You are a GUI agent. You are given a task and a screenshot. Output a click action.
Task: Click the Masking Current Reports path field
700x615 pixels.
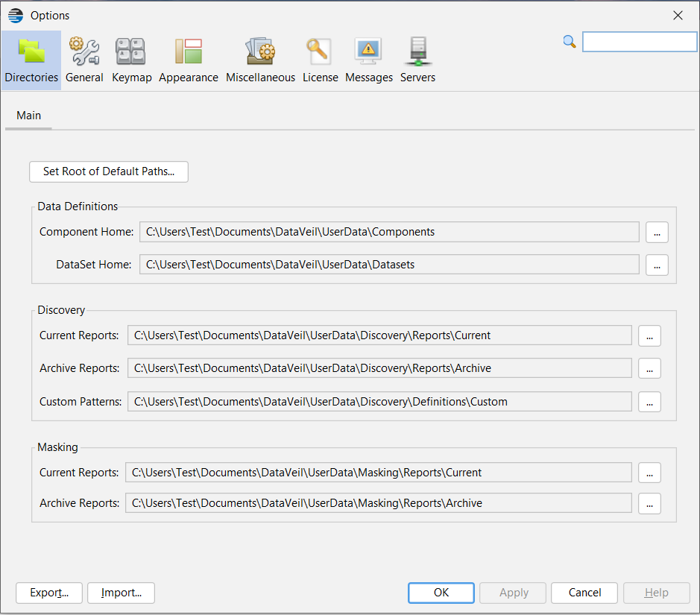pos(379,472)
